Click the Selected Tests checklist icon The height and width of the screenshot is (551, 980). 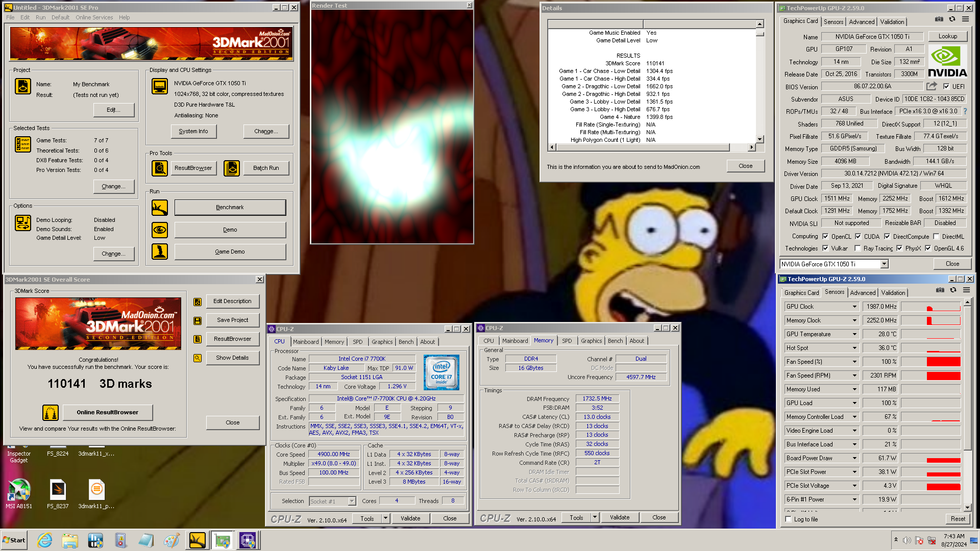pyautogui.click(x=23, y=144)
